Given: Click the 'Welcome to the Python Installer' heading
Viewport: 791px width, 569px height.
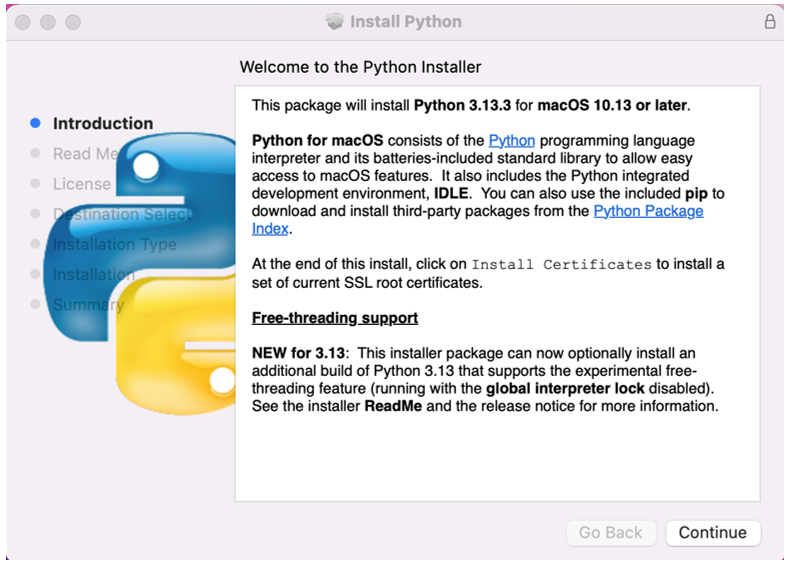Looking at the screenshot, I should [360, 67].
